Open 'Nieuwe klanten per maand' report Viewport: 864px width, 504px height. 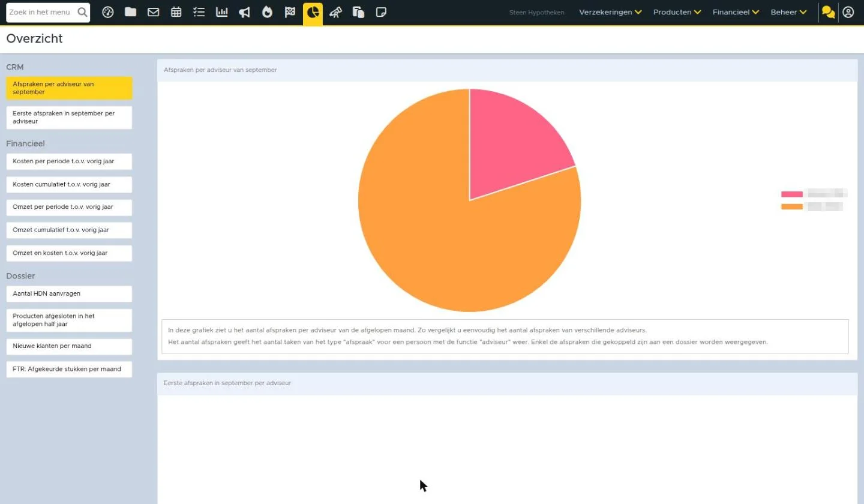(x=69, y=346)
